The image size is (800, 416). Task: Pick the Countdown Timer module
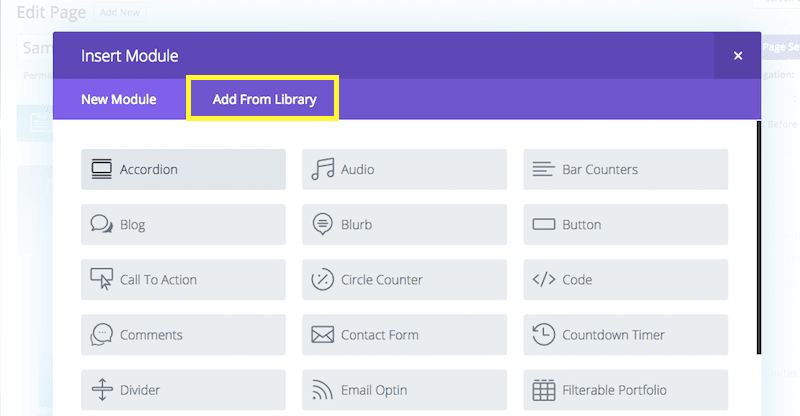coord(626,335)
